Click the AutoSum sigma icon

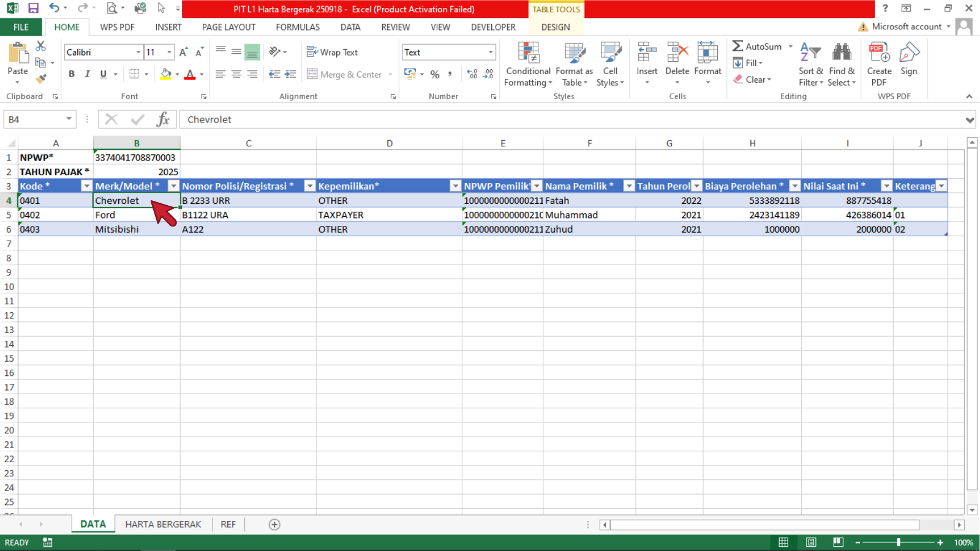point(738,47)
